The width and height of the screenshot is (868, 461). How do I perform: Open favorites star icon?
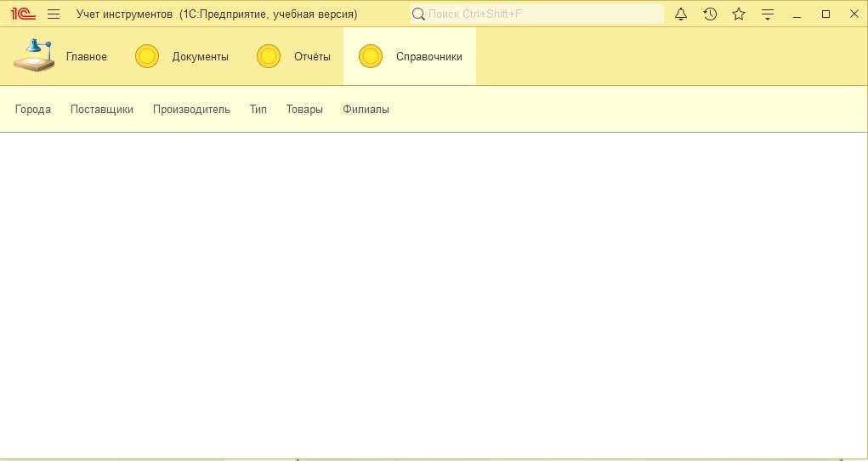point(739,14)
